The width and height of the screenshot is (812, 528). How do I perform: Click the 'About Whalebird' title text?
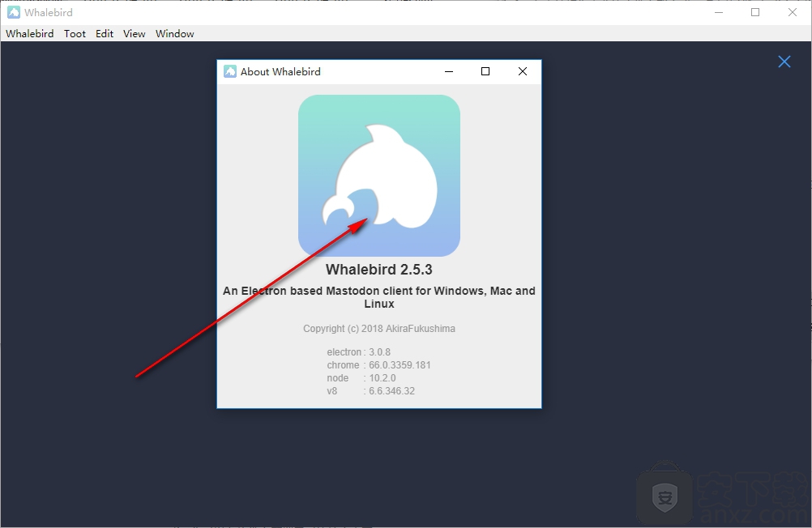pos(280,72)
